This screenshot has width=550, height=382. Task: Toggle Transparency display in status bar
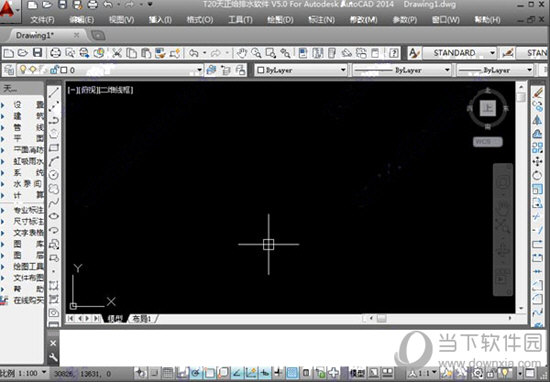[x=292, y=373]
